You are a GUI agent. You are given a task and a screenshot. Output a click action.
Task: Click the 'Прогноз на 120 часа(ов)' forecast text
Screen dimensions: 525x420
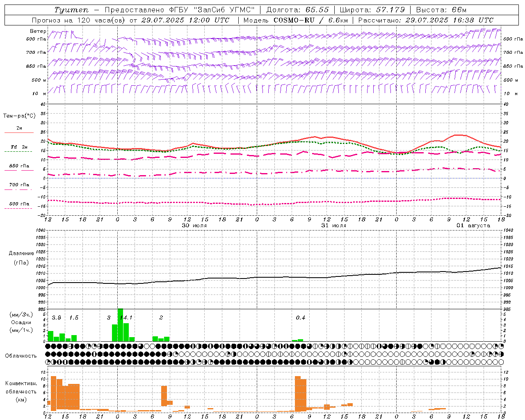pyautogui.click(x=79, y=20)
